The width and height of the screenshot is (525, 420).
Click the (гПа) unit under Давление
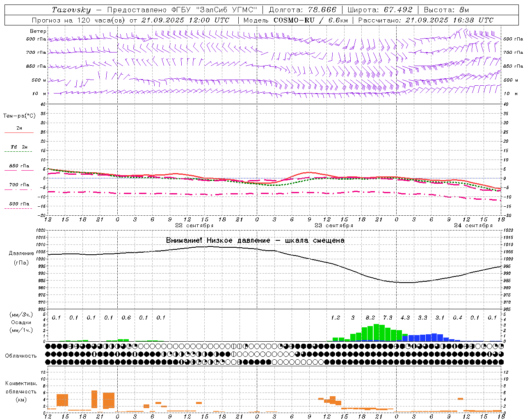pyautogui.click(x=21, y=263)
